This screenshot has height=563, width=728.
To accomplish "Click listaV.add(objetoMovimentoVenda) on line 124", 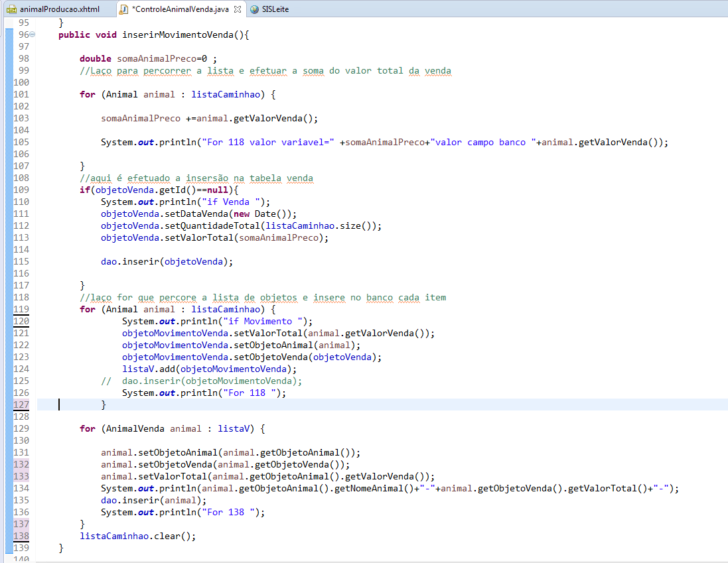I will click(207, 369).
